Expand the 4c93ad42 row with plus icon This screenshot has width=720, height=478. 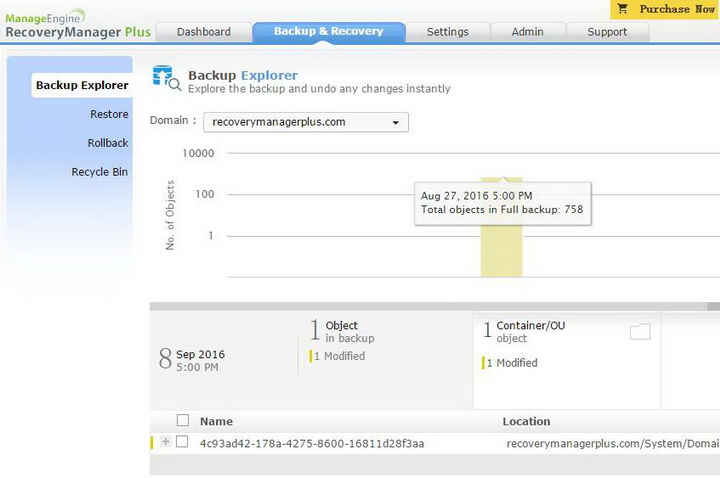(x=165, y=441)
